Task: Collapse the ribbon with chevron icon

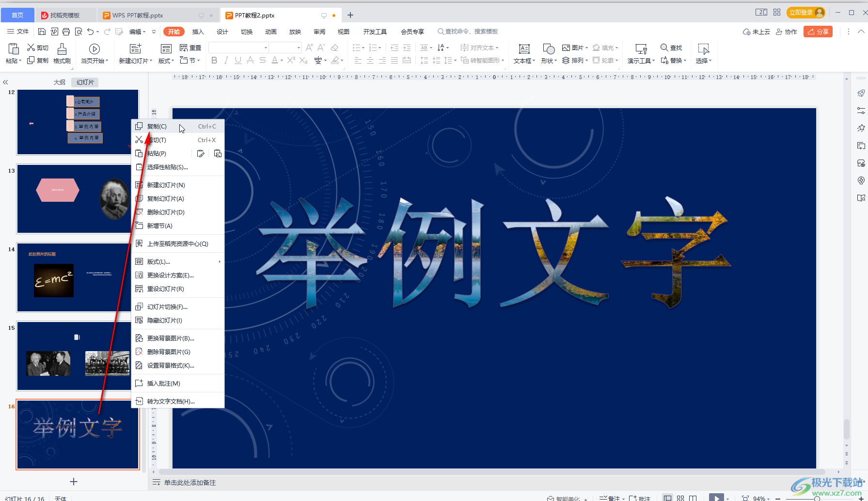Action: pos(861,32)
